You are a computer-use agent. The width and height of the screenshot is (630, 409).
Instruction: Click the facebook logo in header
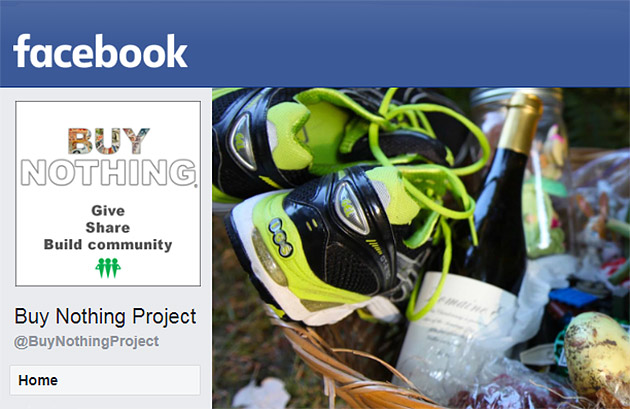(x=100, y=51)
